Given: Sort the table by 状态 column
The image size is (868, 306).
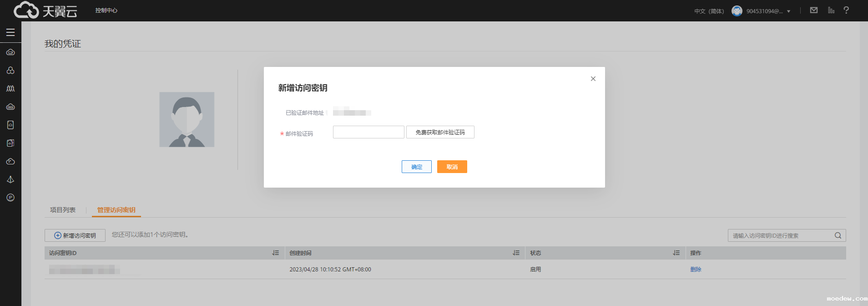Looking at the screenshot, I should pyautogui.click(x=676, y=253).
